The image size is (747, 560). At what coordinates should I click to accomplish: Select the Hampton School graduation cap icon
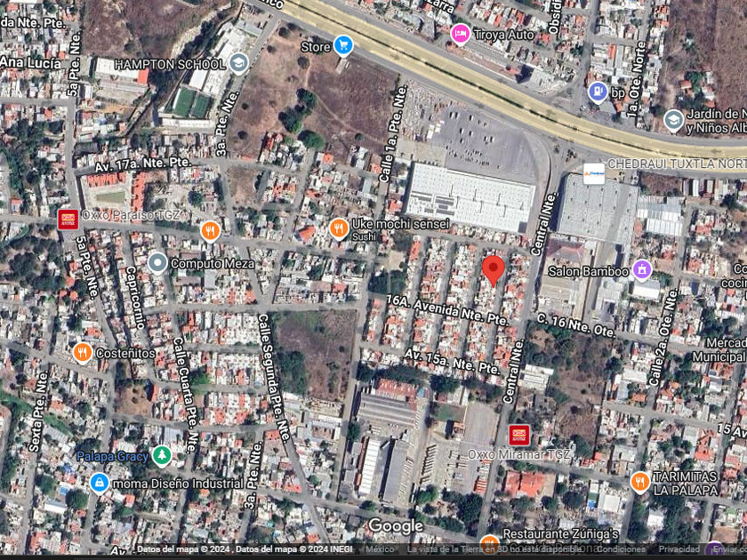pyautogui.click(x=238, y=63)
